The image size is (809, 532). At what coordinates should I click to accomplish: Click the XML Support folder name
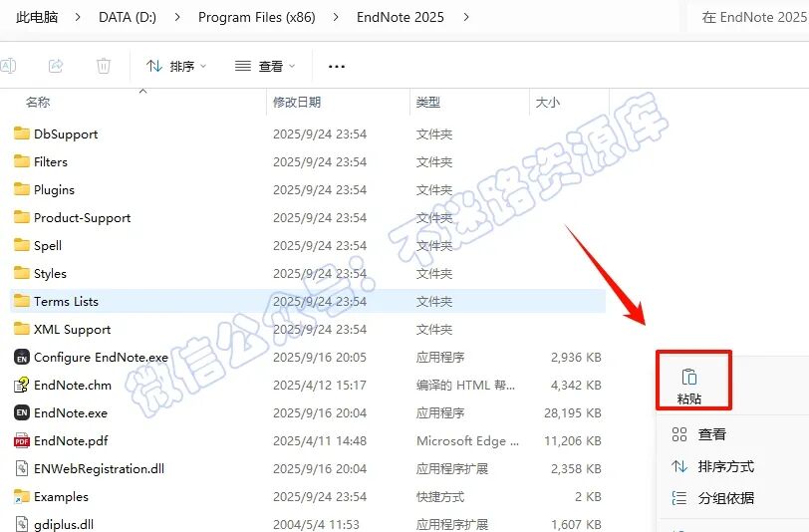pos(72,329)
